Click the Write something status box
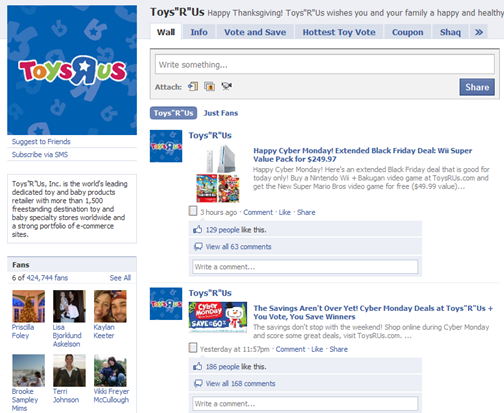The width and height of the screenshot is (504, 413). coord(325,64)
